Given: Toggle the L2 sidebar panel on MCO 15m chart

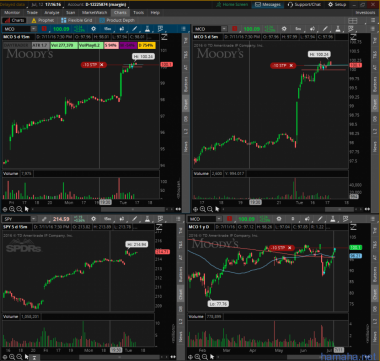Looking at the screenshot, I should tap(186, 131).
